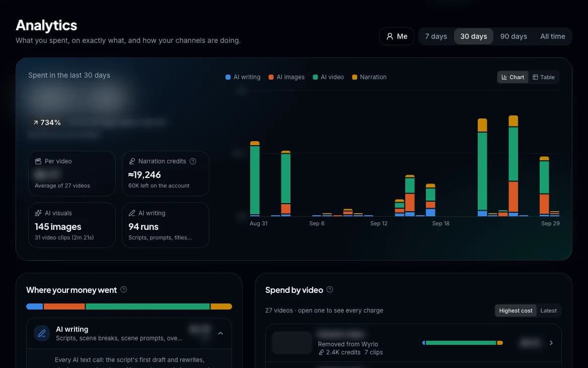Open the Me user filter
Viewport: 588px width, 368px height.
pos(396,36)
